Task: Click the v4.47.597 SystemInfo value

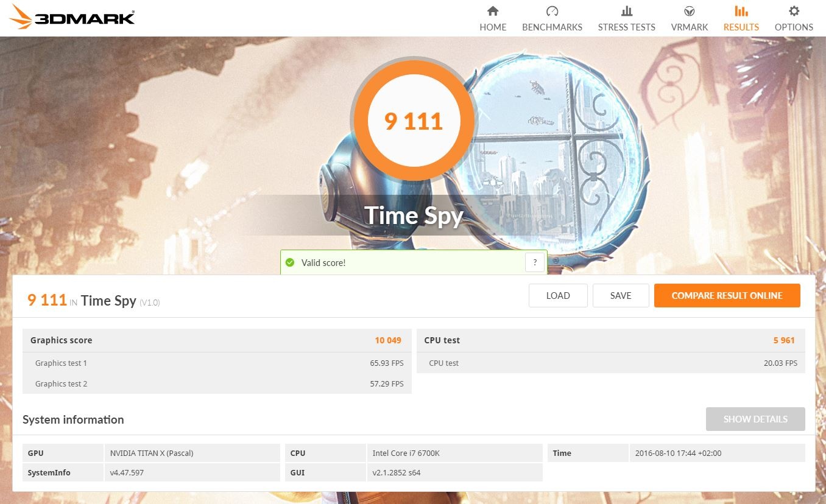Action: pyautogui.click(x=127, y=473)
